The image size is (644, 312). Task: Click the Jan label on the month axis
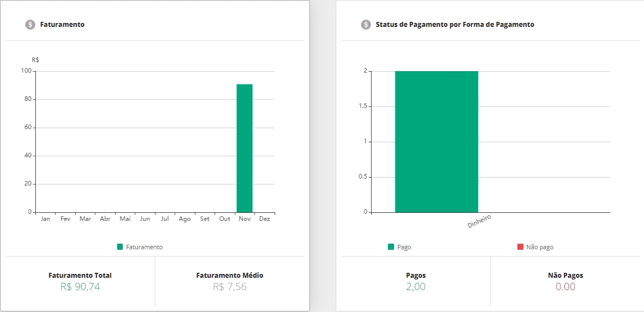point(45,219)
